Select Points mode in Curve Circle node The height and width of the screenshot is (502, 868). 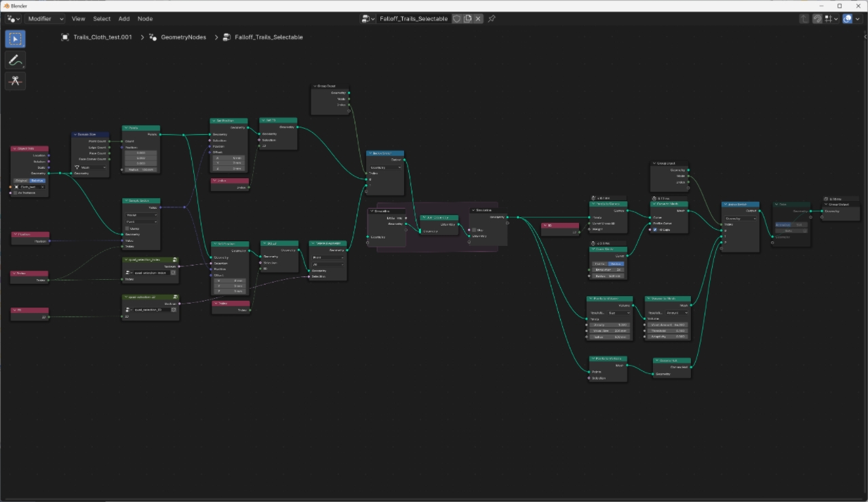point(599,264)
